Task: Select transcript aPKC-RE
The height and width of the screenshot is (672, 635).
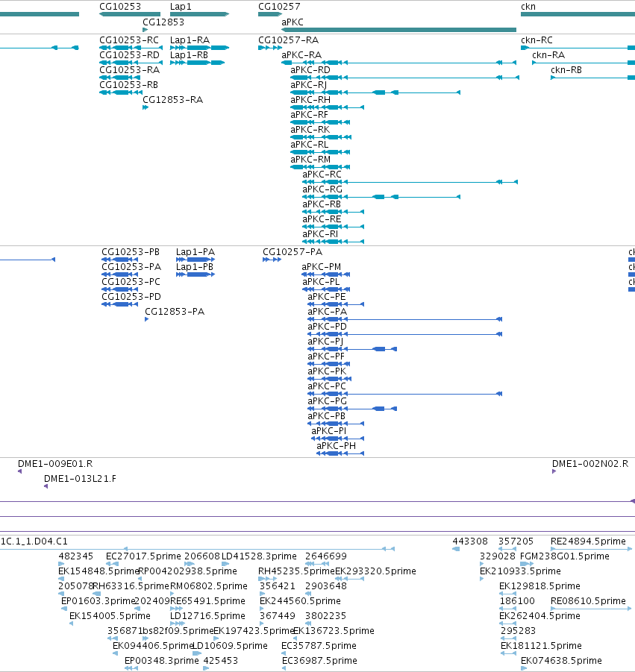Action: click(333, 227)
